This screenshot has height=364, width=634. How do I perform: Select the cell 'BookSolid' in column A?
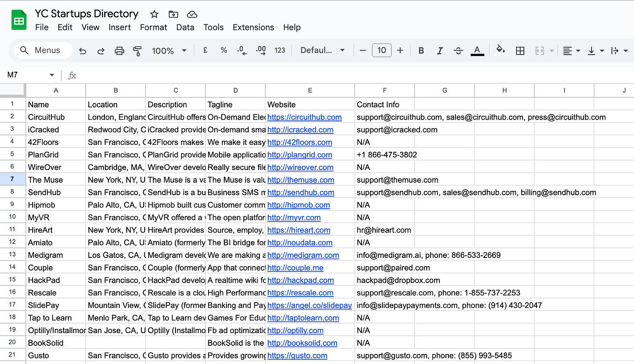click(56, 343)
